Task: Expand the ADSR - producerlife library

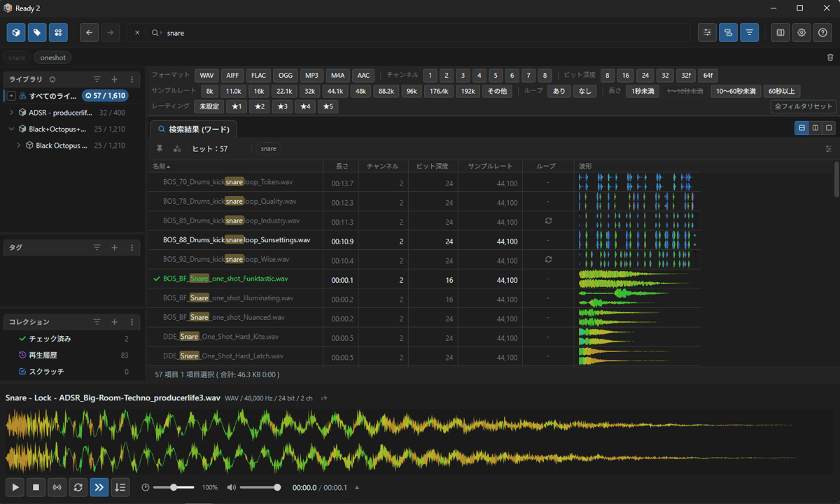Action: [12, 112]
